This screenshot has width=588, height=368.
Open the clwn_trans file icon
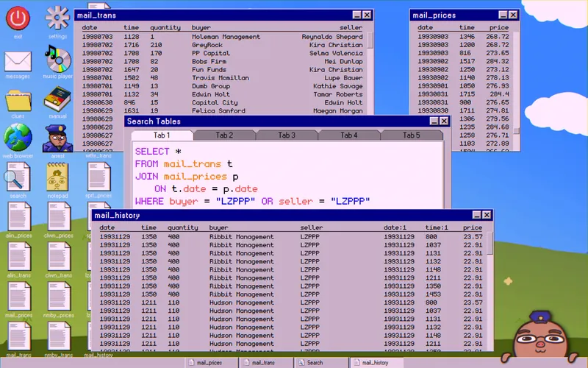[x=59, y=256]
